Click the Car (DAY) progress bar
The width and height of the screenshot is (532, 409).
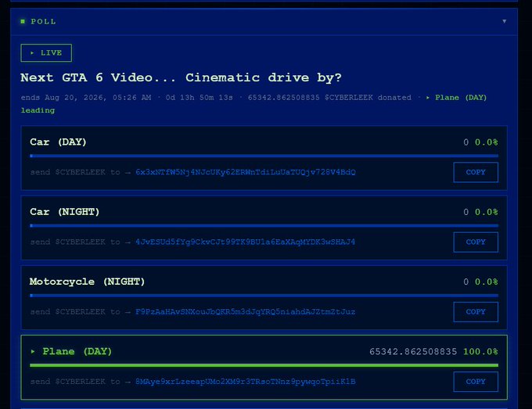click(264, 156)
